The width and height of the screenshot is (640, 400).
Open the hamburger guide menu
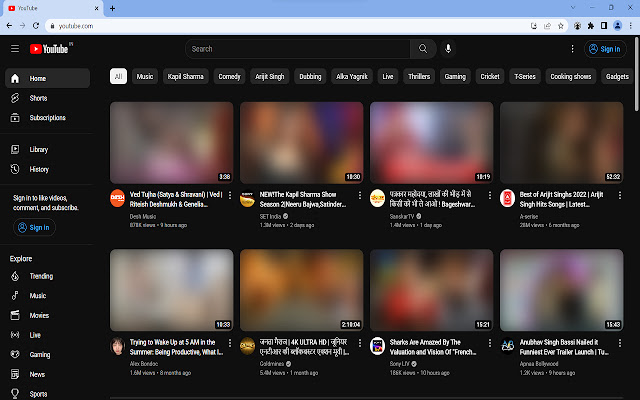point(15,49)
